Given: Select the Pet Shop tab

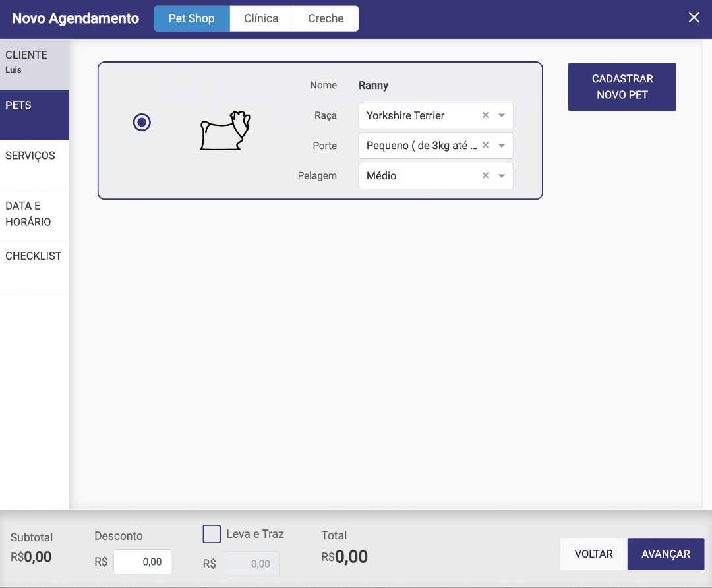Looking at the screenshot, I should click(191, 18).
